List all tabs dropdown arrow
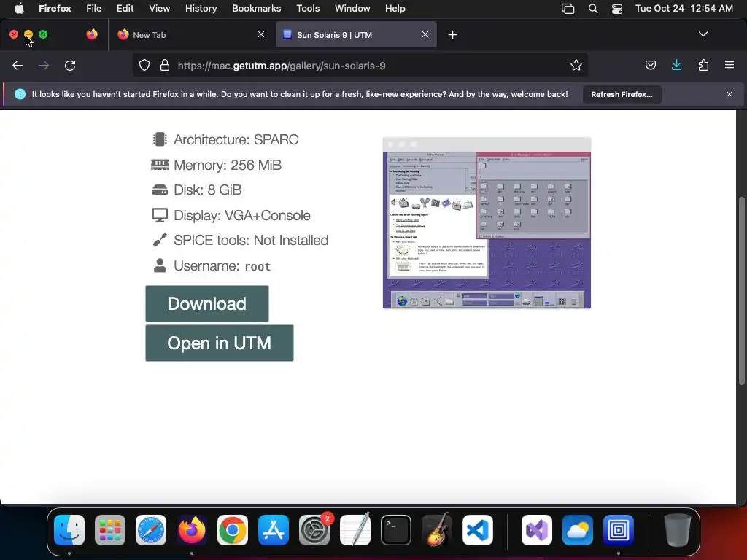Screen dimensions: 747x560 (703, 34)
